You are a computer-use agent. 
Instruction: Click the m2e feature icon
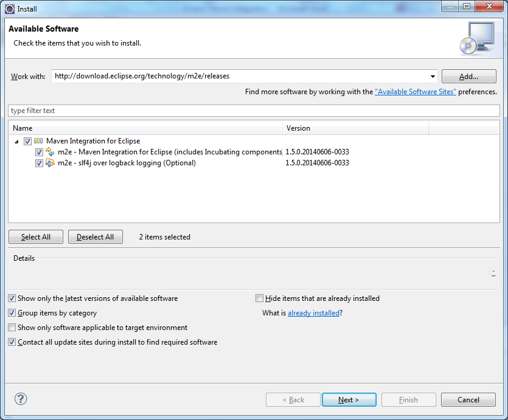click(50, 151)
